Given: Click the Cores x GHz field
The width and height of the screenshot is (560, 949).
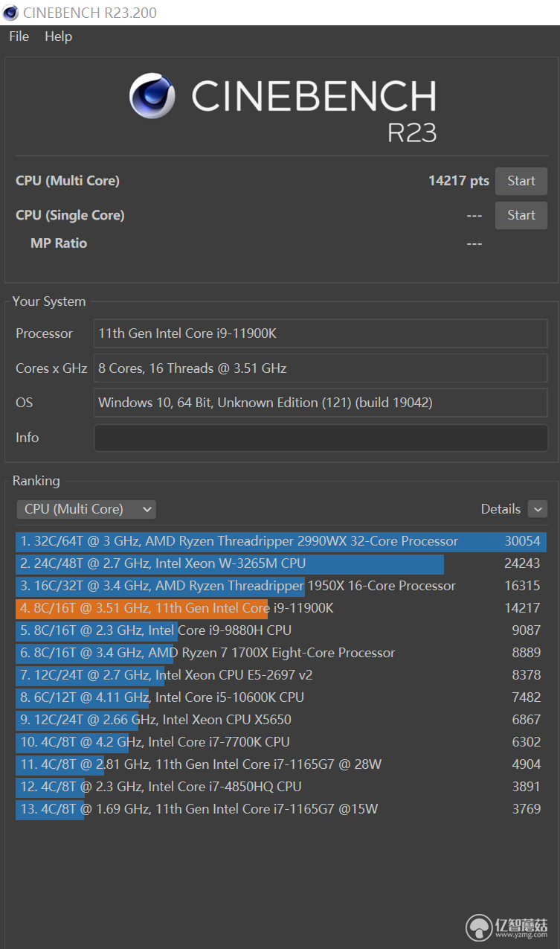Looking at the screenshot, I should click(x=321, y=368).
